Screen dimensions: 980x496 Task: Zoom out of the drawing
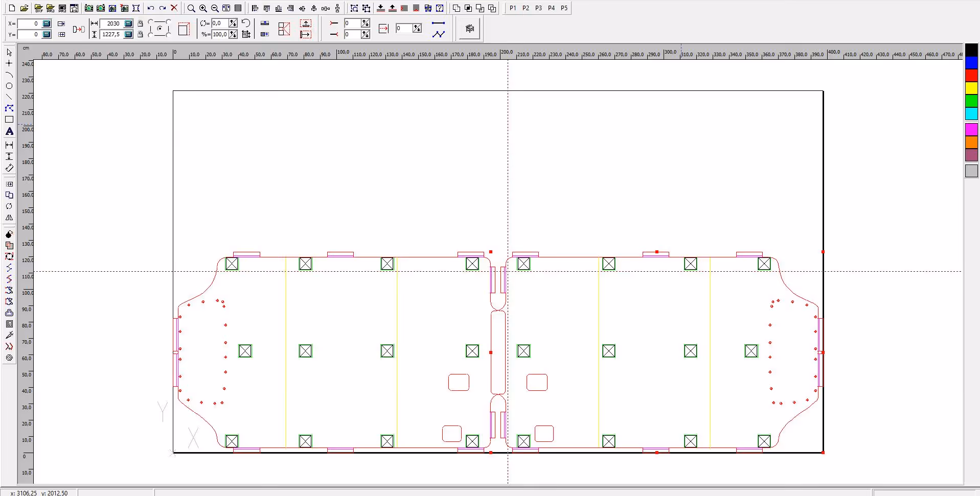pos(215,8)
